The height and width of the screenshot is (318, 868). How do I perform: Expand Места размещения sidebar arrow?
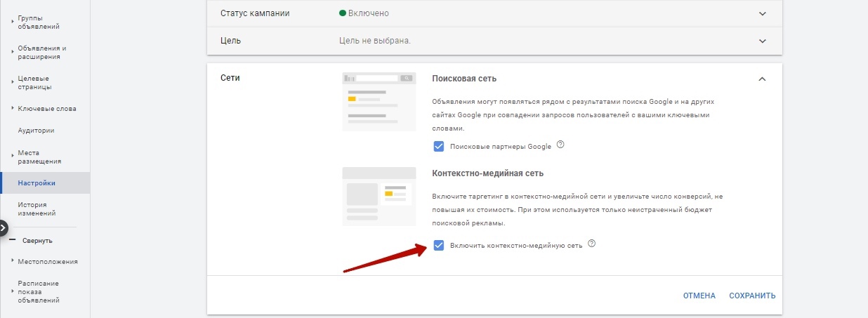[x=13, y=157]
